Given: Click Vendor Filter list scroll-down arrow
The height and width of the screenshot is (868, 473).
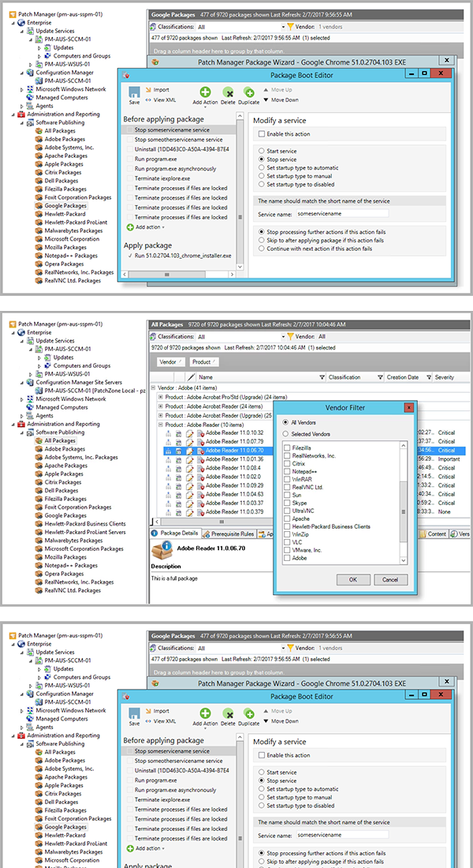Looking at the screenshot, I should 404,560.
